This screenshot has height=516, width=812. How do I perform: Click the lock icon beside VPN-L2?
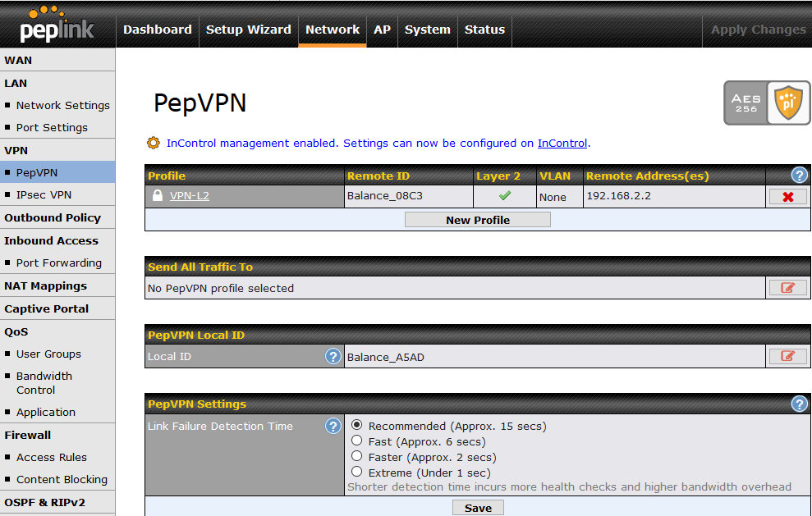[x=158, y=195]
